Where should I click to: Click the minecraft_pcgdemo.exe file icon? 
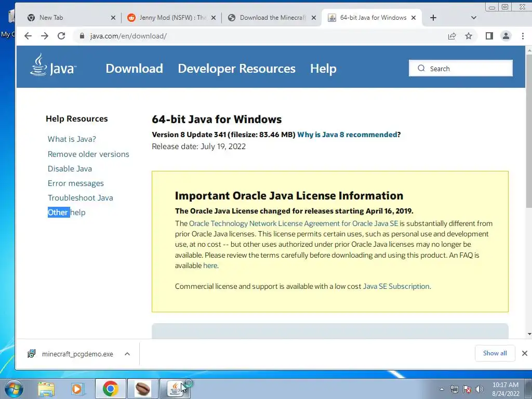[x=31, y=353]
